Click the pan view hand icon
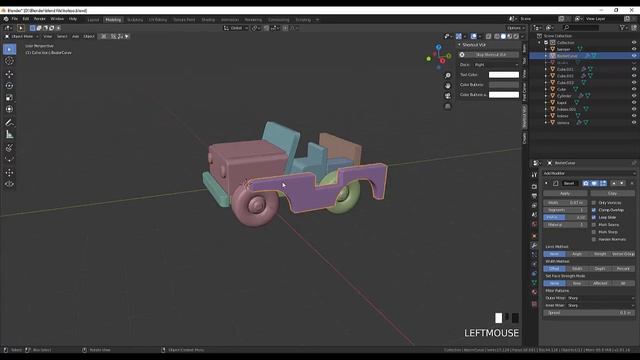The height and width of the screenshot is (360, 640). [x=448, y=86]
